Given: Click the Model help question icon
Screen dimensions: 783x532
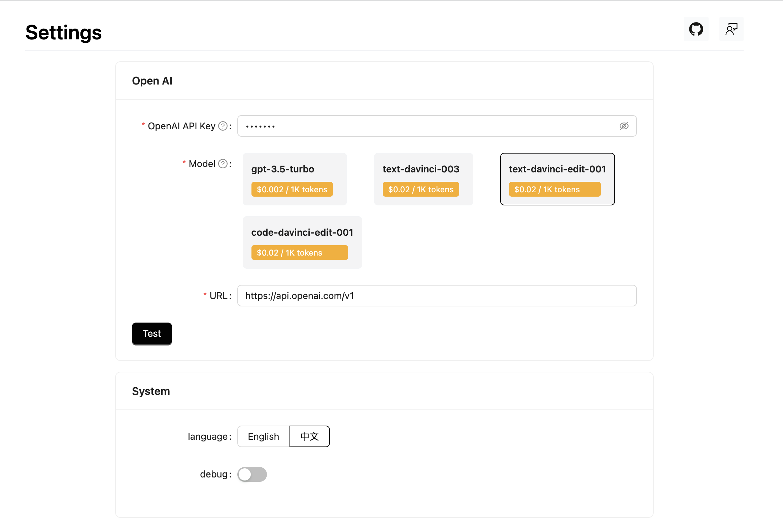Looking at the screenshot, I should point(223,164).
